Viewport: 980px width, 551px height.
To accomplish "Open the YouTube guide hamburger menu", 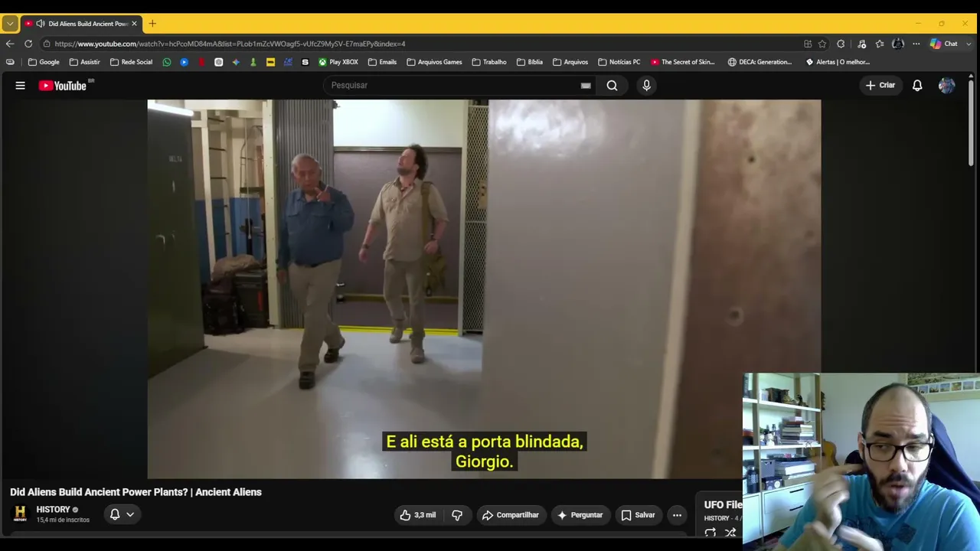I will tap(21, 86).
